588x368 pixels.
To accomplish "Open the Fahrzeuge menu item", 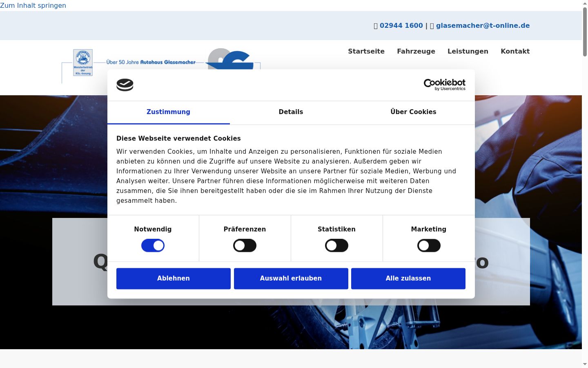I will (x=416, y=51).
